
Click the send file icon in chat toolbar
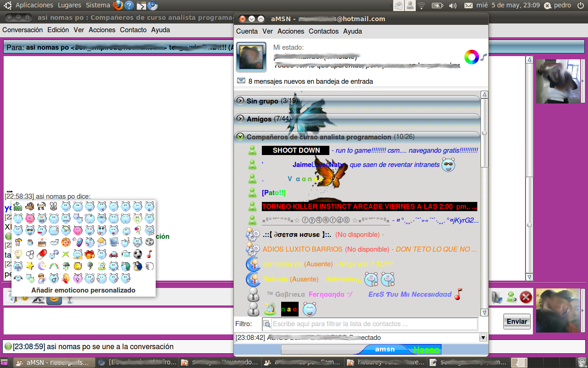tap(497, 298)
